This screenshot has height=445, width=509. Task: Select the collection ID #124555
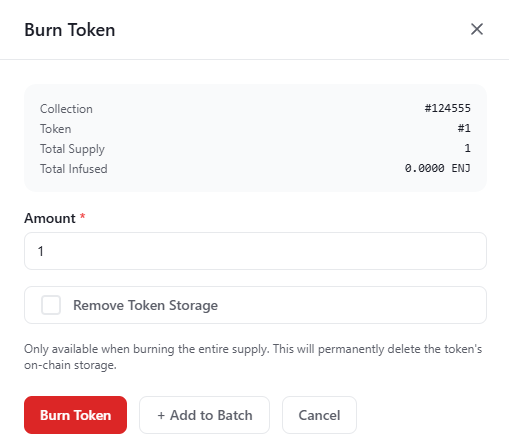click(x=447, y=108)
